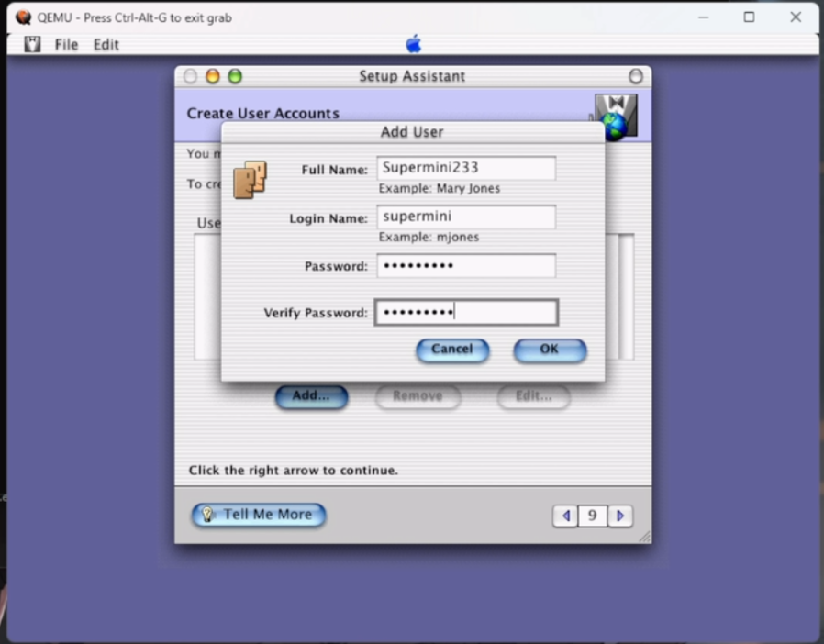The width and height of the screenshot is (824, 644).
Task: Go to the previous step with left arrow
Action: tap(565, 516)
